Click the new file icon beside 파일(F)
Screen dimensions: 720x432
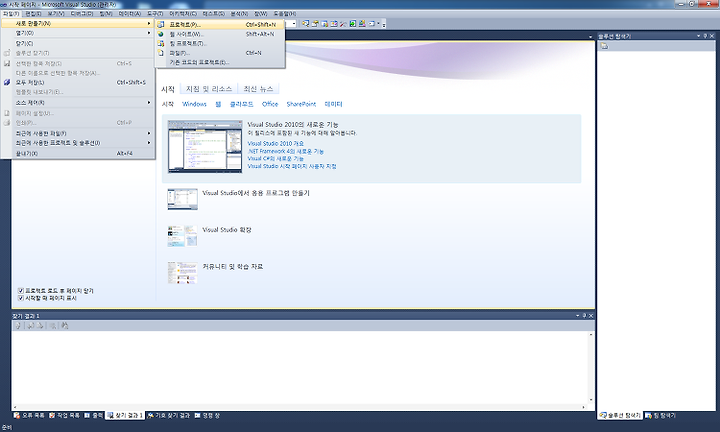(161, 53)
